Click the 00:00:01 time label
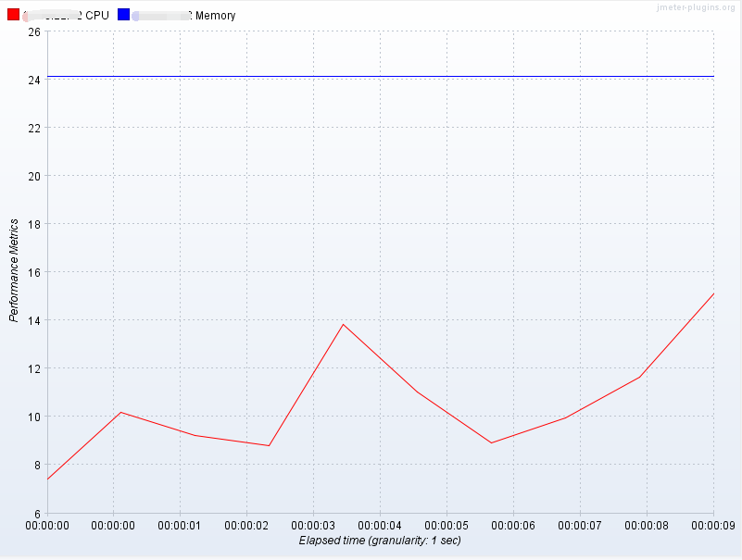This screenshot has height=560, width=742. 180,526
